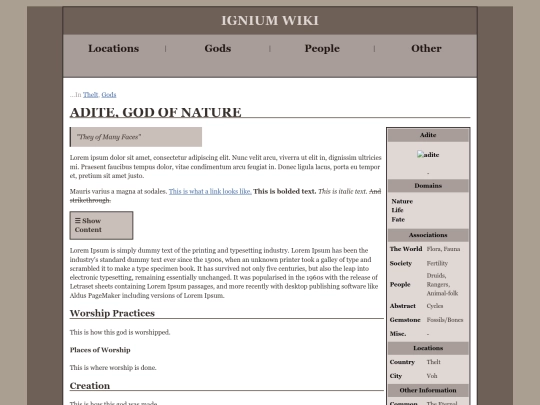Open the People menu
This screenshot has width=540, height=405.
tap(322, 49)
